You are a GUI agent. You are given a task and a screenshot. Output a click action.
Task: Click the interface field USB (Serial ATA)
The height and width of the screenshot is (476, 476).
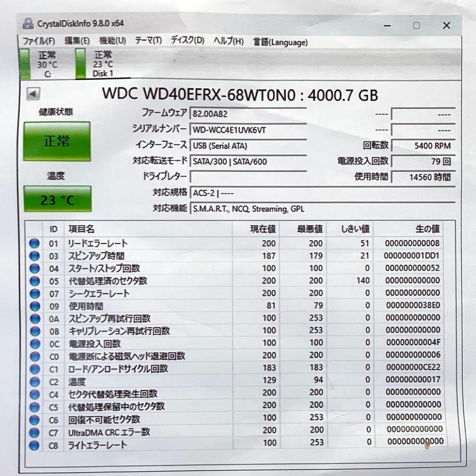(248, 145)
